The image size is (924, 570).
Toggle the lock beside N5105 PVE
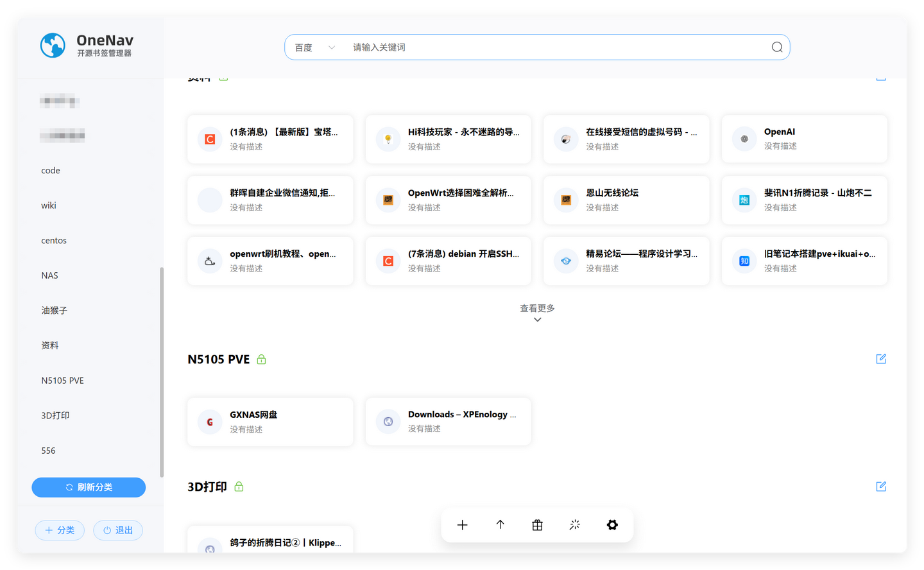tap(261, 359)
